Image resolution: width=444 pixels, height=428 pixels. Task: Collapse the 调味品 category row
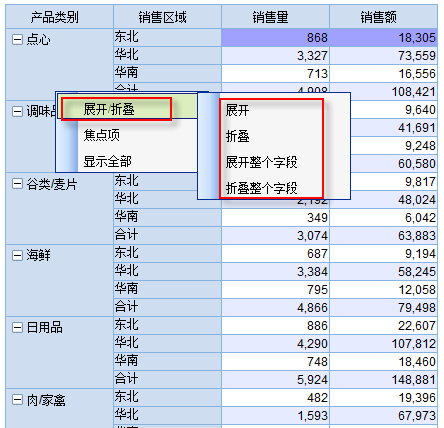click(x=17, y=111)
